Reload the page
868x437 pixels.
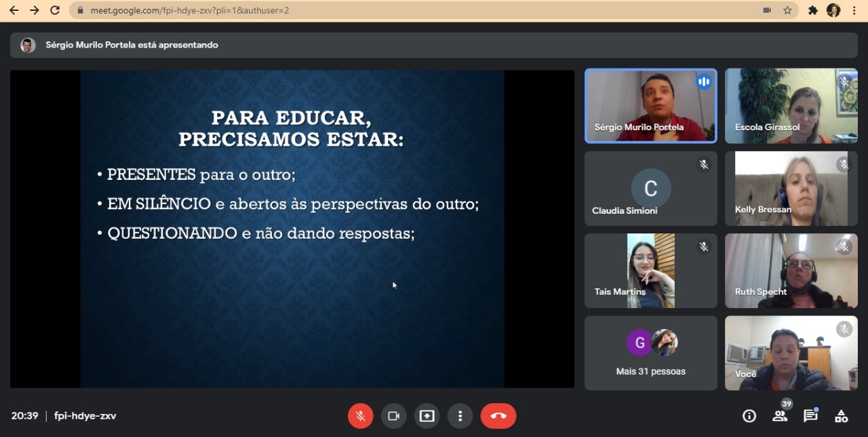pos(55,10)
